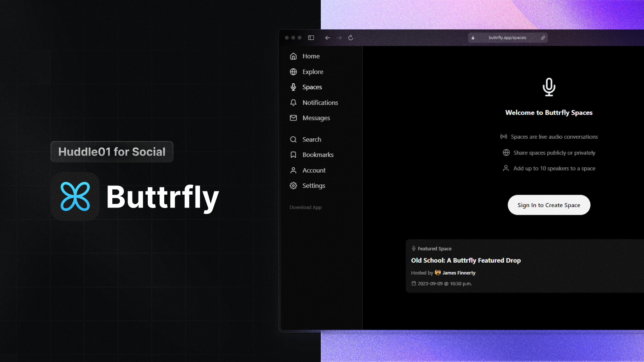This screenshot has width=644, height=362.
Task: Click the person icon beside Add speakers line
Action: [506, 168]
